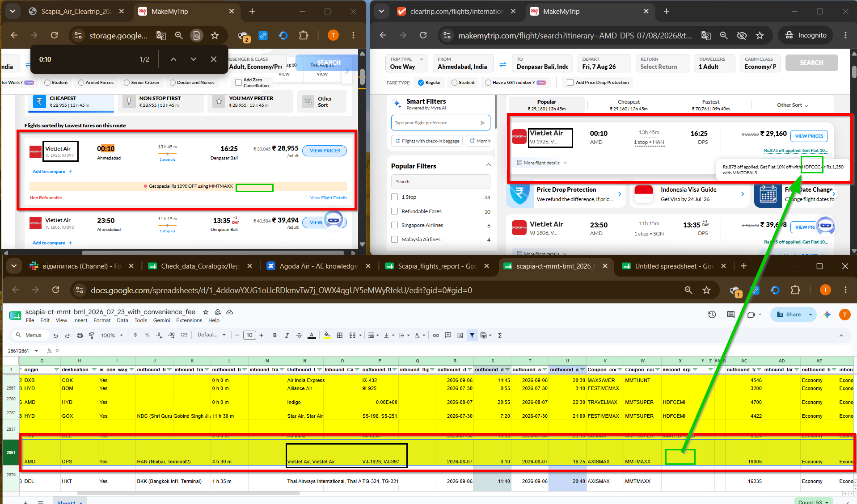857x504 pixels.
Task: Check the Singapore Airlines filter
Action: (x=394, y=225)
